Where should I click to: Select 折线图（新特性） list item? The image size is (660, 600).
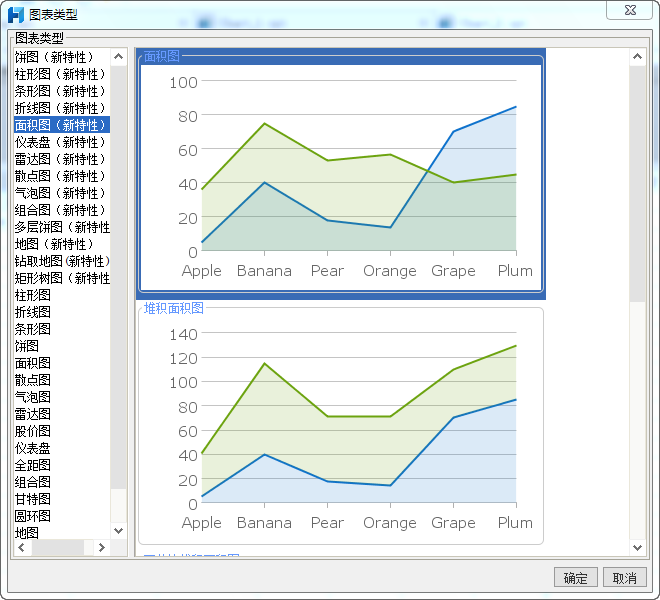[62, 108]
